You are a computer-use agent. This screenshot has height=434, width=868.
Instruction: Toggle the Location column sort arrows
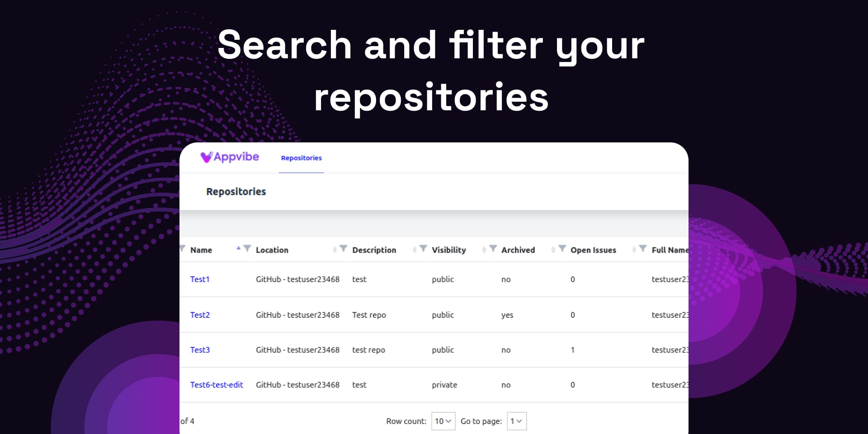335,250
